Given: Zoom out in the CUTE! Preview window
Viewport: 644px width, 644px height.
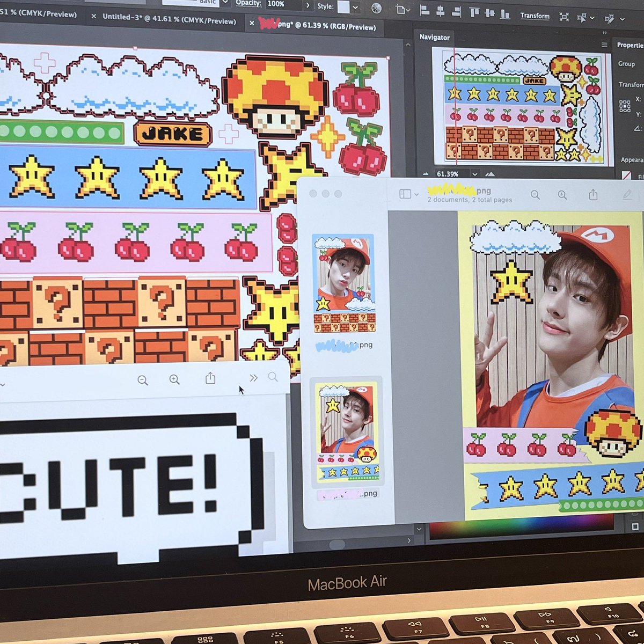Looking at the screenshot, I should click(143, 380).
